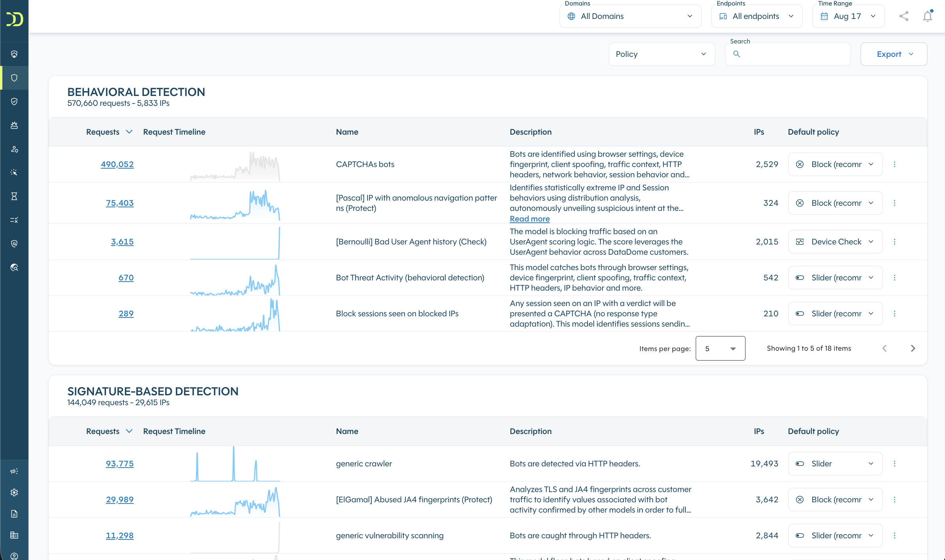Open the megaphone announcements icon
Image resolution: width=945 pixels, height=560 pixels.
click(14, 471)
